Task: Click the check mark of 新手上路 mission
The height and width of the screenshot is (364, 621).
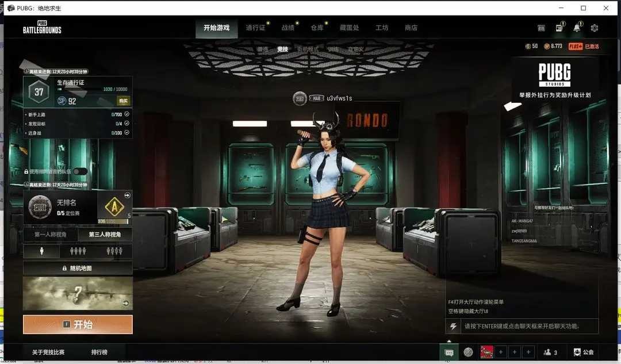Action: pyautogui.click(x=126, y=114)
